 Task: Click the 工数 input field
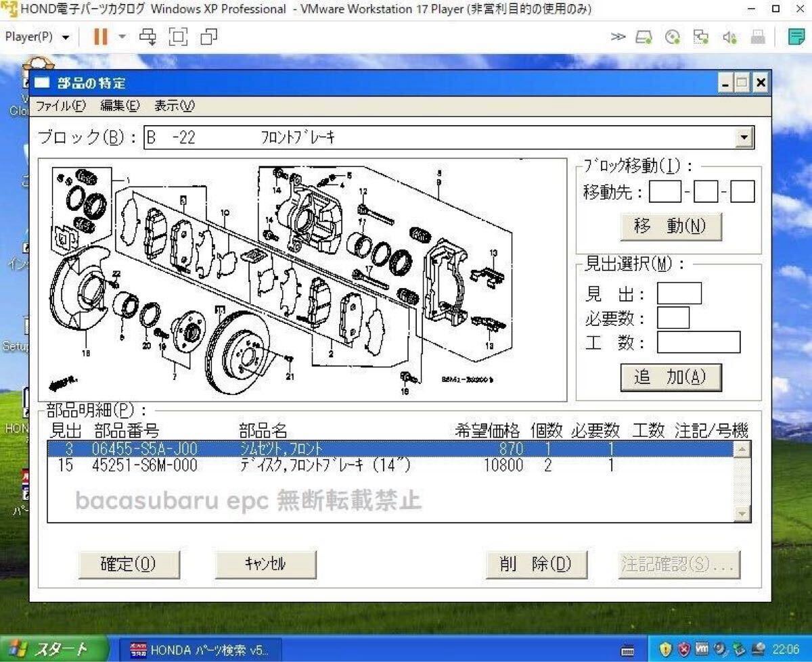[x=698, y=342]
